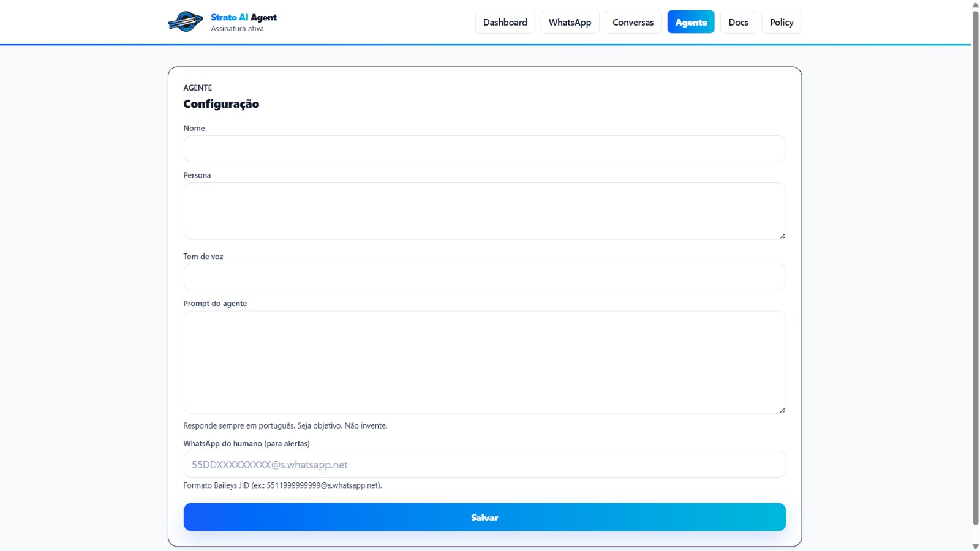The width and height of the screenshot is (980, 551).
Task: Click the Strato AI Agent title text
Action: click(x=243, y=17)
